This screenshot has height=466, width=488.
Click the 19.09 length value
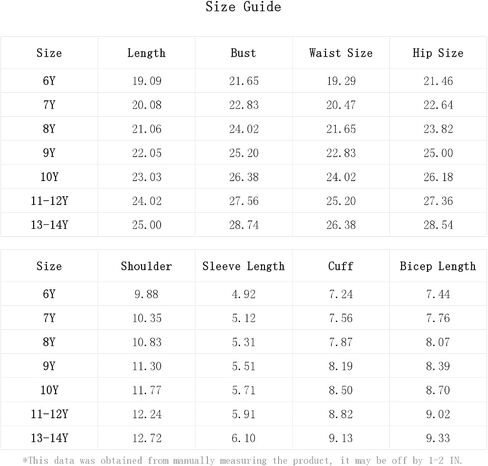click(x=147, y=81)
